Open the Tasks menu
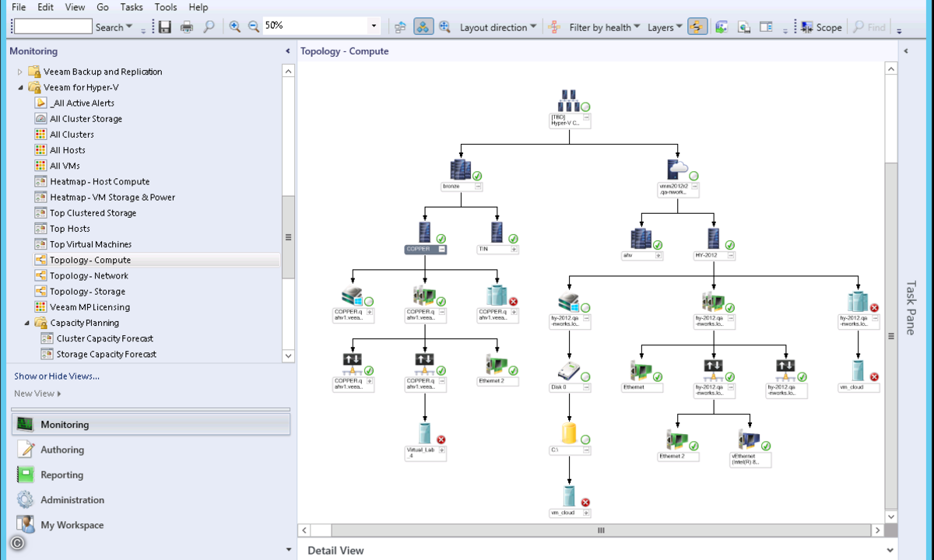Screen dimensions: 934x560 (x=132, y=7)
